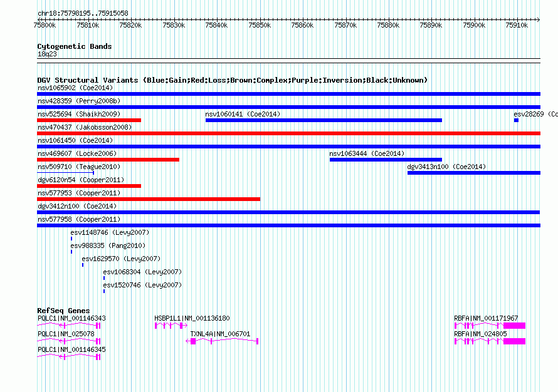Click the 75910k ruler tick label
Screen dimensions: 558x392
517,25
